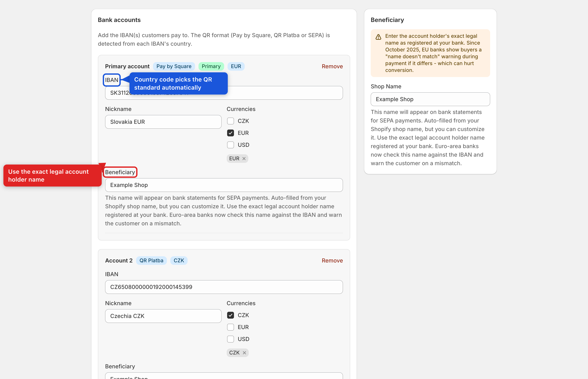This screenshot has height=379, width=588.
Task: Click Currencies label in Account 2
Action: [x=241, y=303]
